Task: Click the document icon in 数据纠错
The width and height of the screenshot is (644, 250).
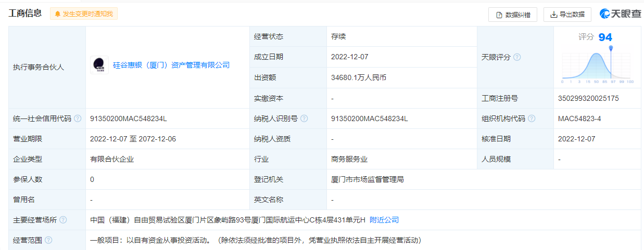Action: (499, 15)
